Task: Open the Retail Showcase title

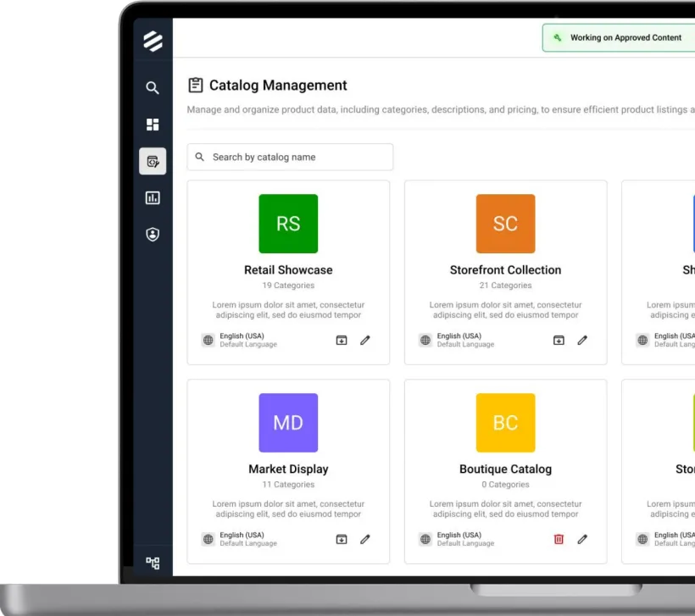Action: [x=288, y=270]
